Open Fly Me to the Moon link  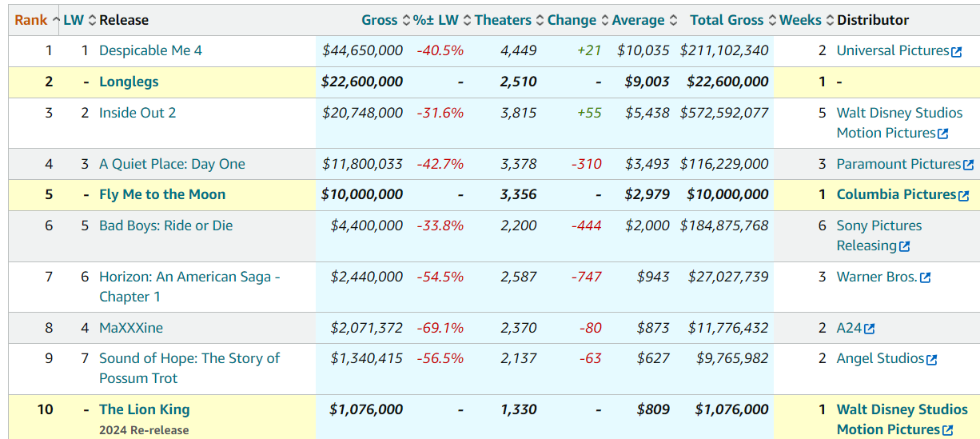coord(162,194)
